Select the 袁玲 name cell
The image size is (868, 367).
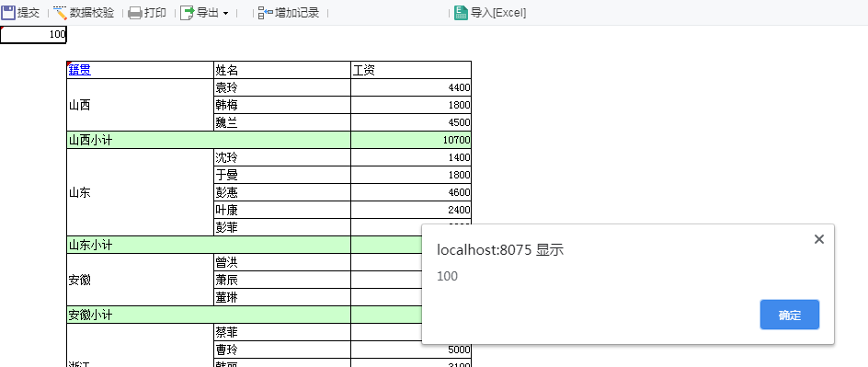click(x=282, y=87)
